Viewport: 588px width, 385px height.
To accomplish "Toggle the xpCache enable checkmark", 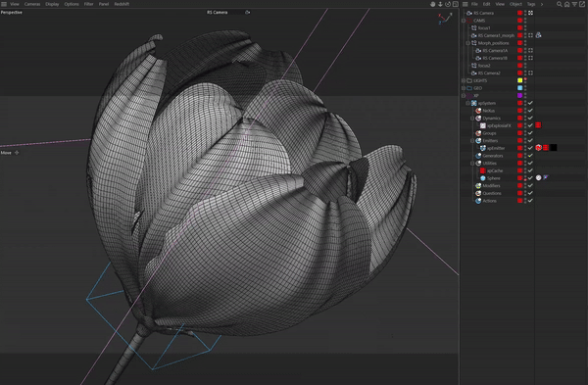I will pyautogui.click(x=530, y=170).
